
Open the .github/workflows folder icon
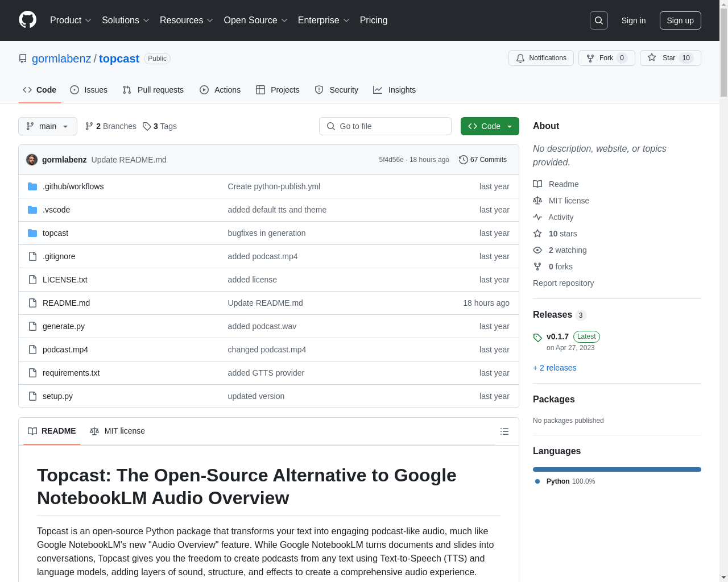32,186
